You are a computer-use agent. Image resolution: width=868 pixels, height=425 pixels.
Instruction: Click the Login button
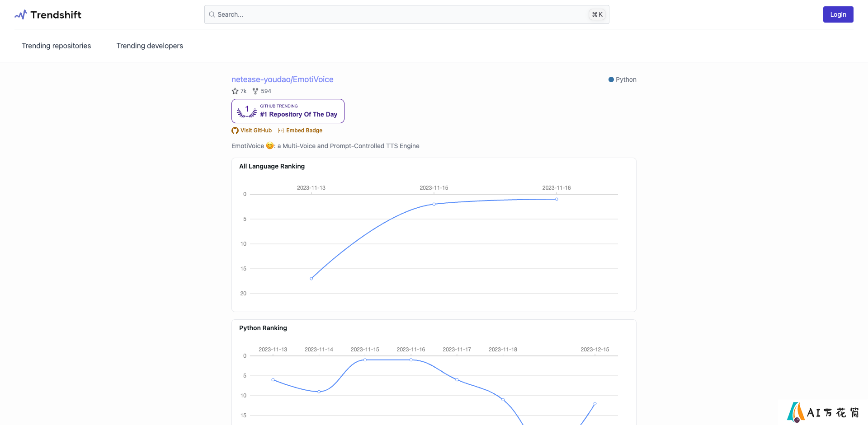pos(838,14)
